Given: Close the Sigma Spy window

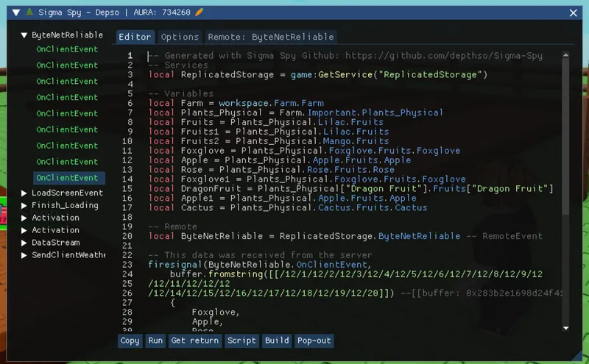Looking at the screenshot, I should tap(574, 13).
